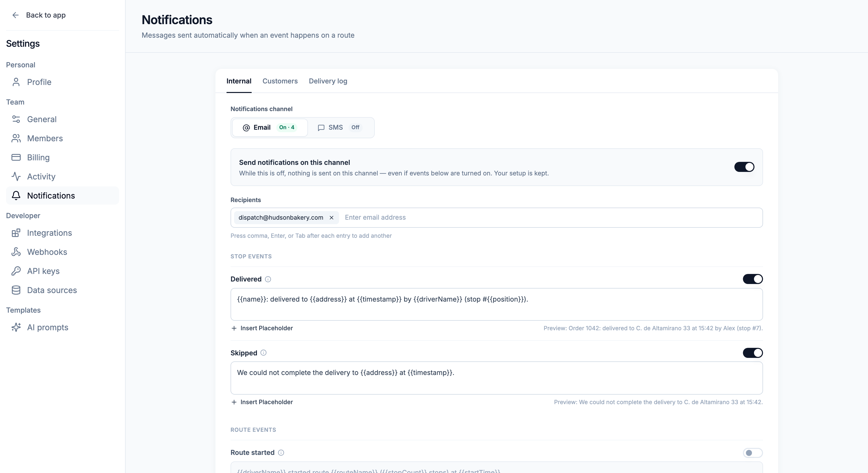Click info icon next to Route started
Screen dimensions: 868x473
[281, 452]
